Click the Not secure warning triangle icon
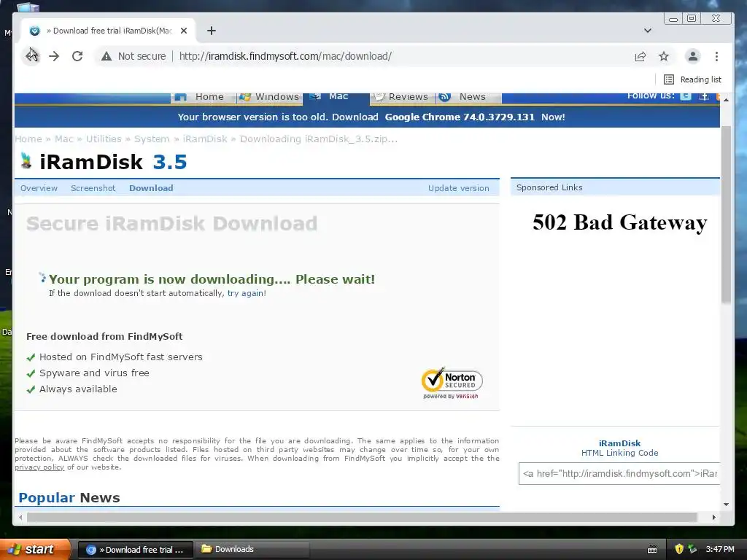747x560 pixels. 107,56
